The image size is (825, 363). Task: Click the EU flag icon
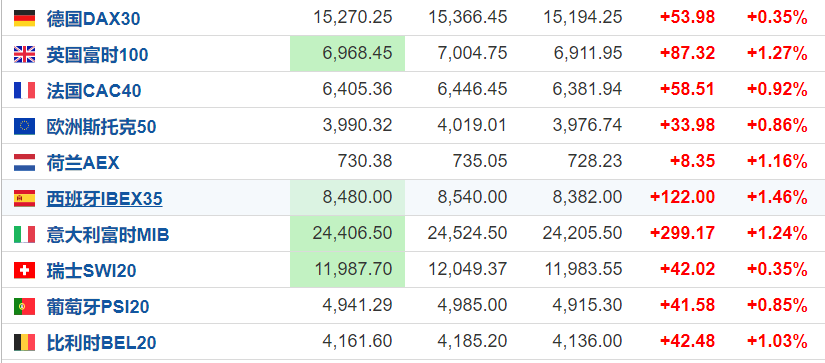(24, 126)
